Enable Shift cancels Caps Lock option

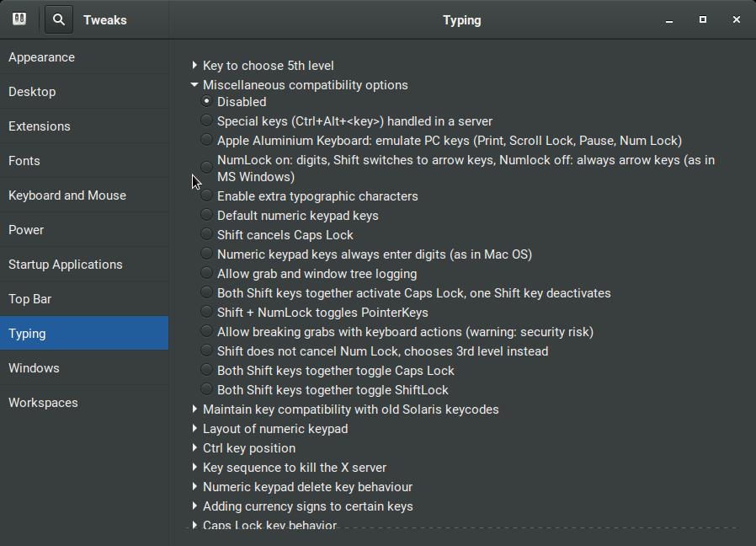(206, 234)
